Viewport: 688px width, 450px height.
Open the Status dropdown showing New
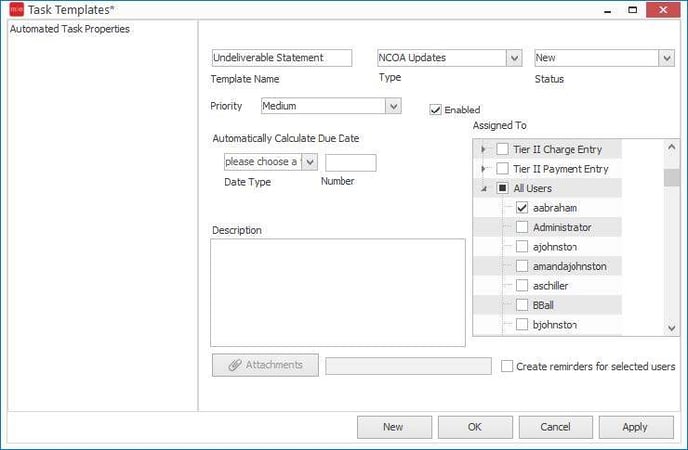pyautogui.click(x=666, y=58)
